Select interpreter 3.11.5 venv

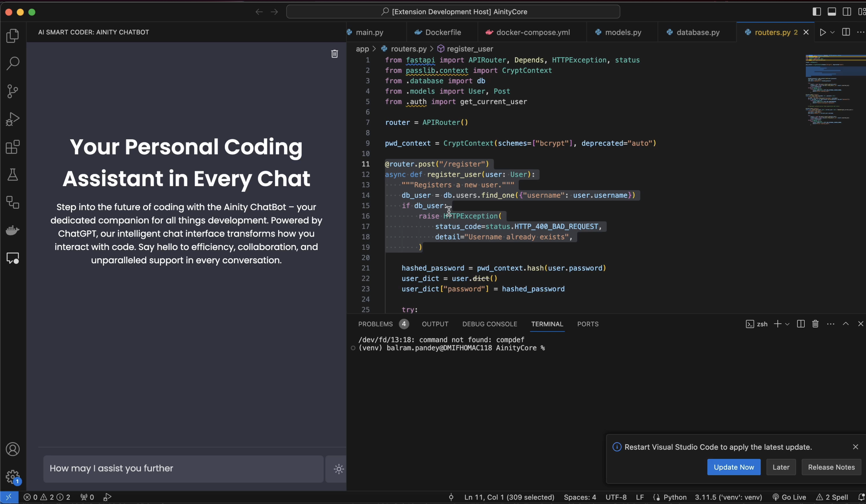729,497
